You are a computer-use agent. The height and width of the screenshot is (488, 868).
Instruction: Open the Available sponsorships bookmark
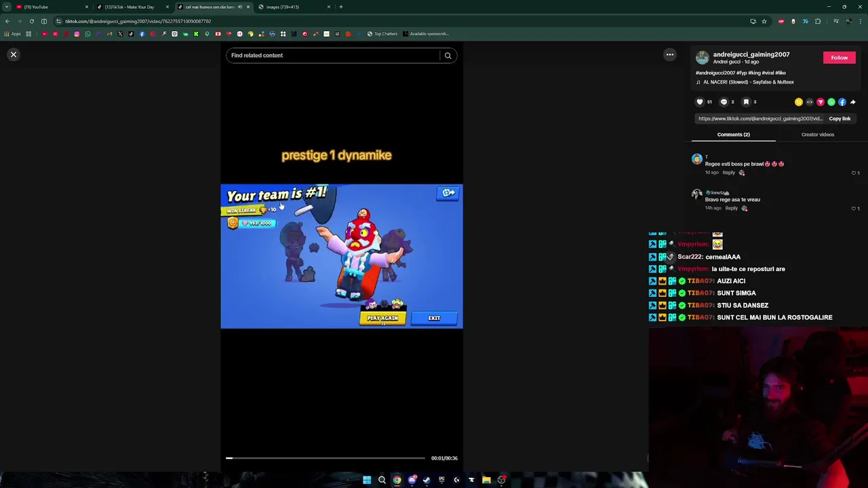tap(426, 34)
